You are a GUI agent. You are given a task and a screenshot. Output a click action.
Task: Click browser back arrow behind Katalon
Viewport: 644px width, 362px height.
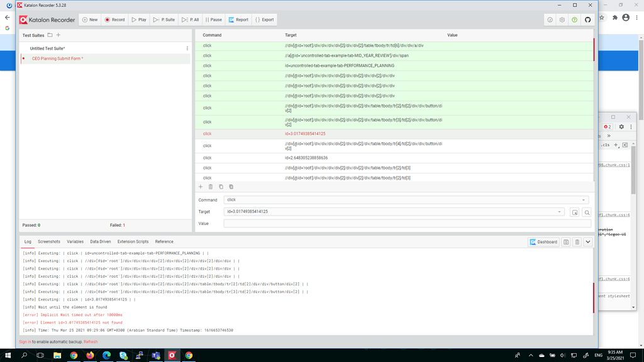click(x=8, y=18)
